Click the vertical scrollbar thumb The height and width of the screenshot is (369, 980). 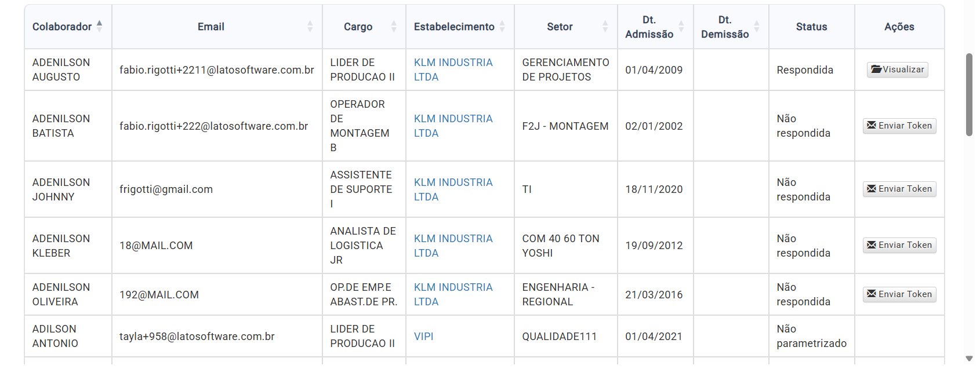tap(969, 94)
